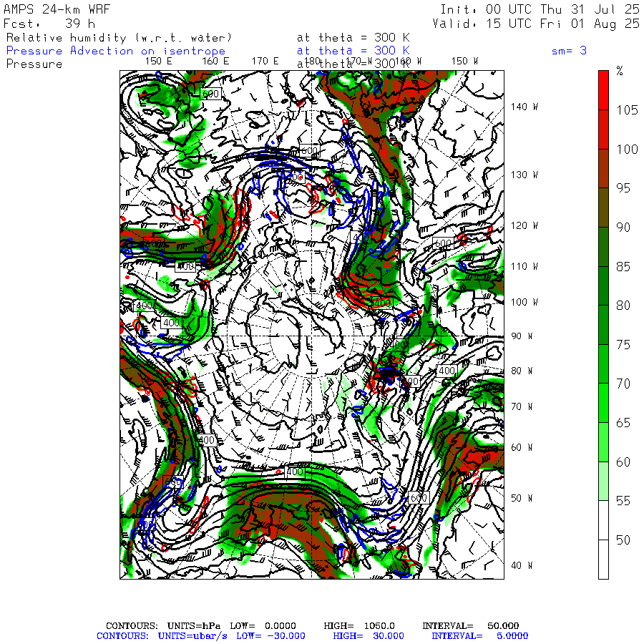This screenshot has width=644, height=644.
Task: Click the blue 'INTERVAL= 5.0000' footer value
Action: [x=479, y=636]
